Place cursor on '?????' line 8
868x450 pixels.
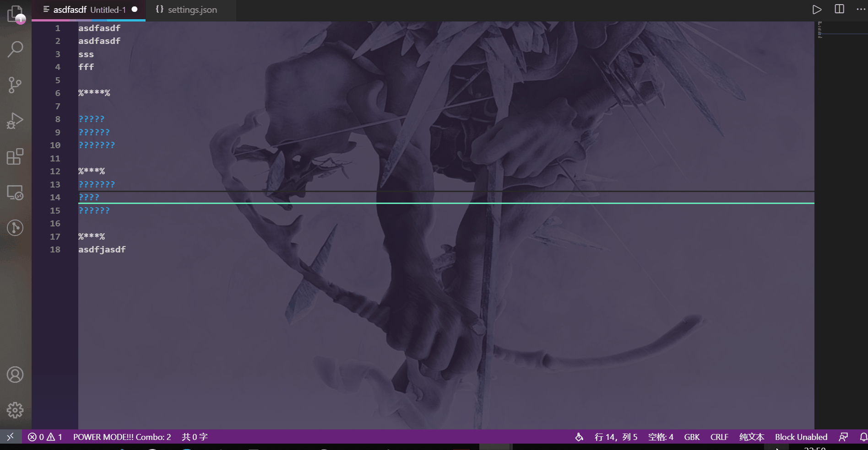point(92,119)
